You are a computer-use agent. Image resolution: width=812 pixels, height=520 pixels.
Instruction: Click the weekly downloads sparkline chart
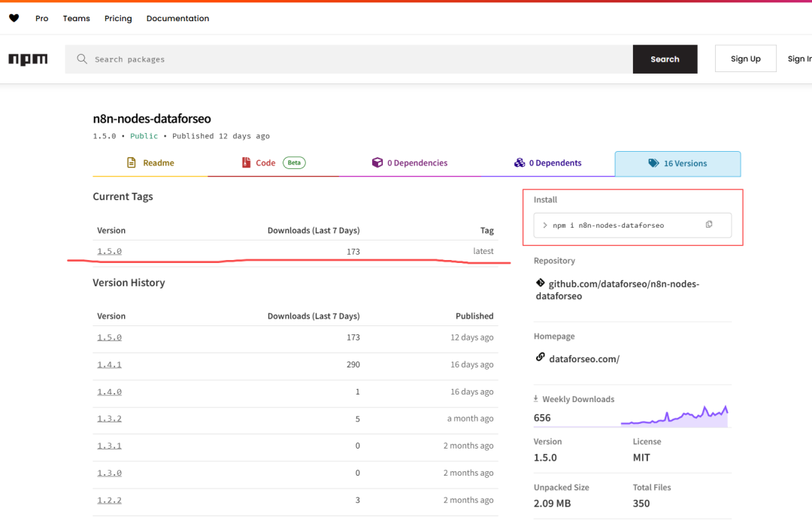(x=674, y=416)
